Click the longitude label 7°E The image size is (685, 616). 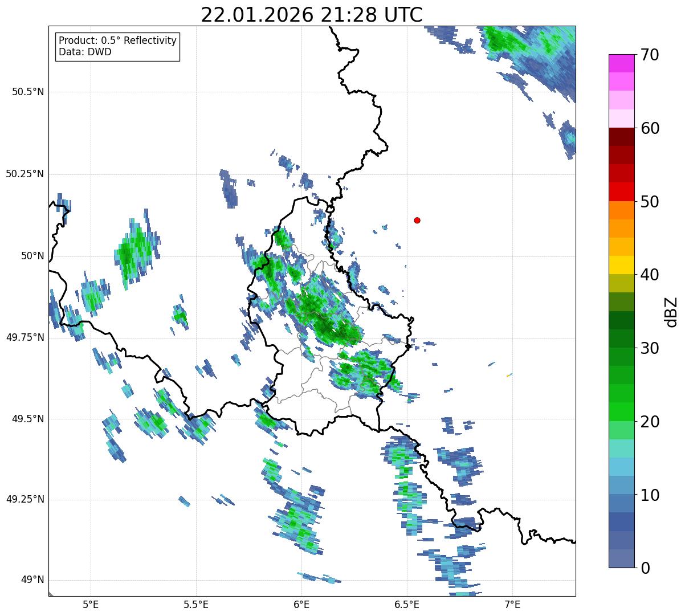[512, 604]
